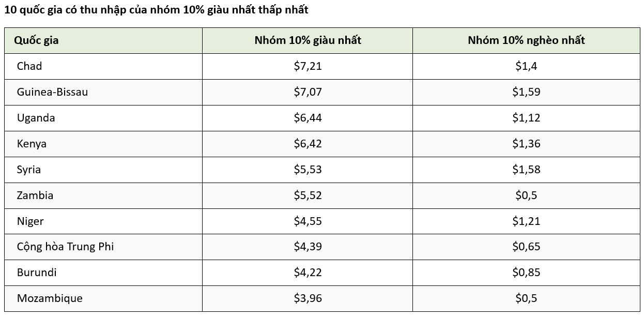Click the $1,58 value for Syria
Viewport: 644px width, 317px height.
[x=526, y=170]
